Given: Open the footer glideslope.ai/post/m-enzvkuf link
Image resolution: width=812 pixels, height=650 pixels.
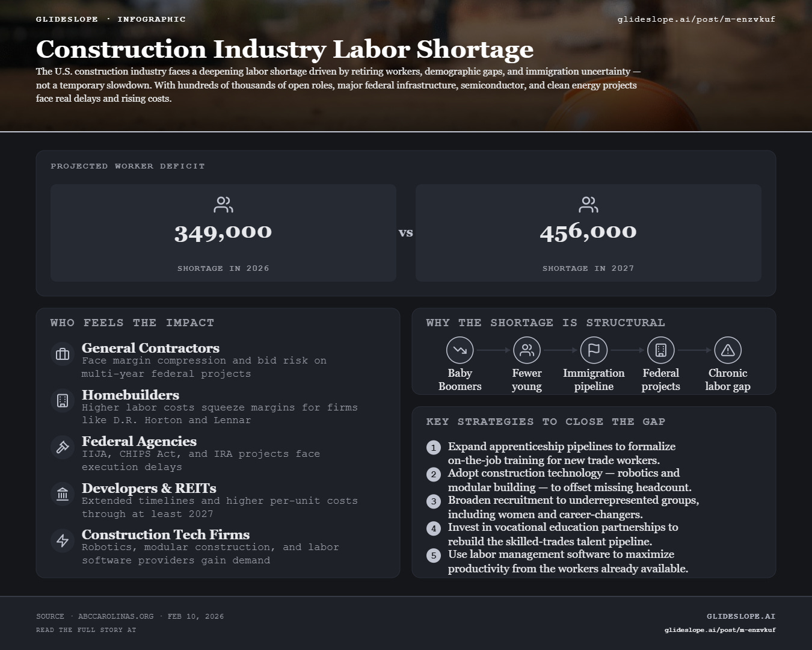Looking at the screenshot, I should click(x=720, y=630).
